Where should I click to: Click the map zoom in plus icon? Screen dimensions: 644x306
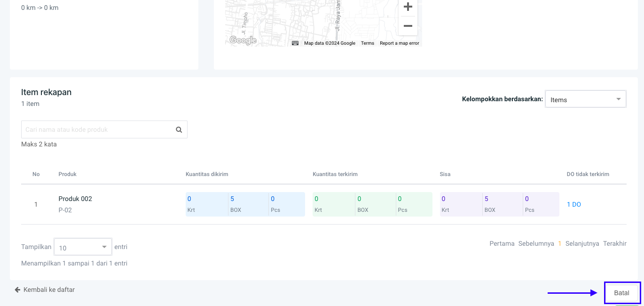(408, 7)
